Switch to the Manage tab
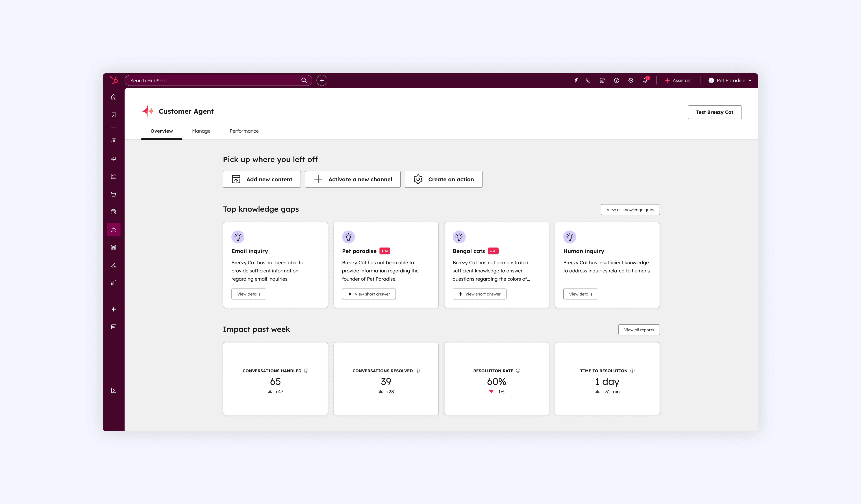 click(x=201, y=131)
